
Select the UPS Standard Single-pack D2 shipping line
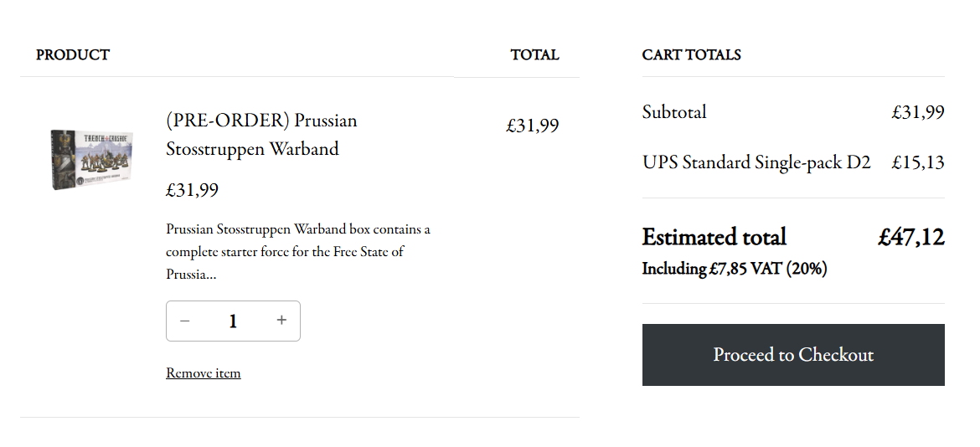tap(756, 162)
